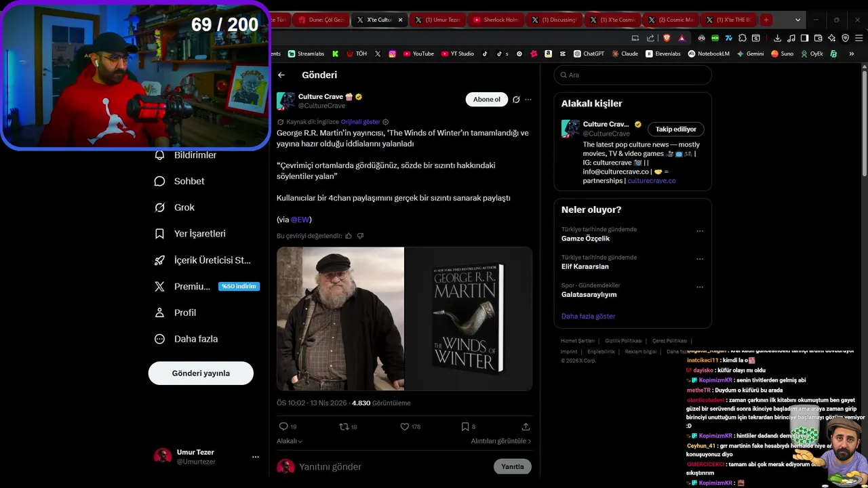Open George R.R. Martin photo

pyautogui.click(x=340, y=319)
